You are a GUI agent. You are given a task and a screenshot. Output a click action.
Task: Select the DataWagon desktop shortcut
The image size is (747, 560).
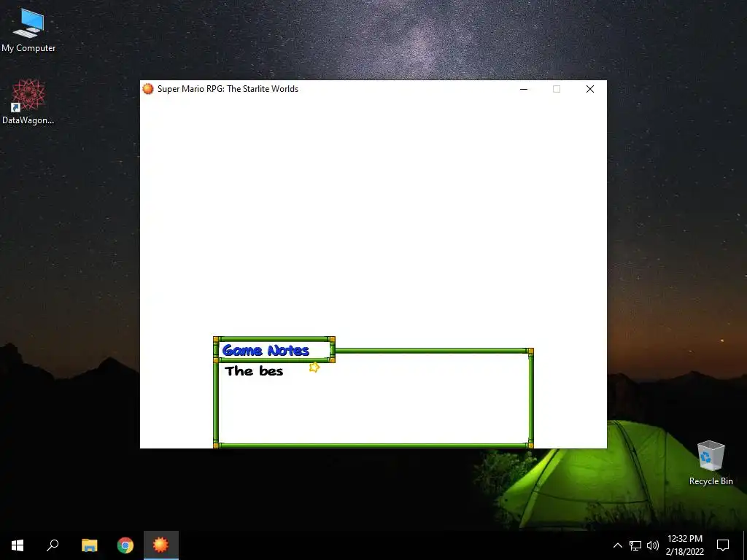coord(28,102)
